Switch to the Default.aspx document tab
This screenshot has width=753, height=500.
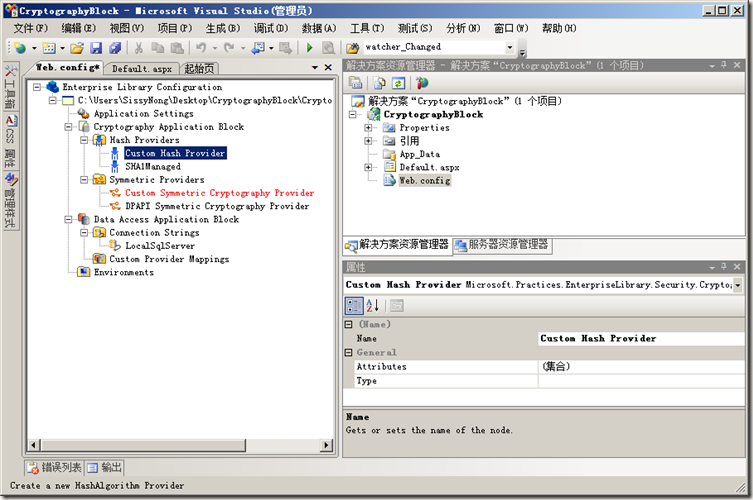point(142,69)
